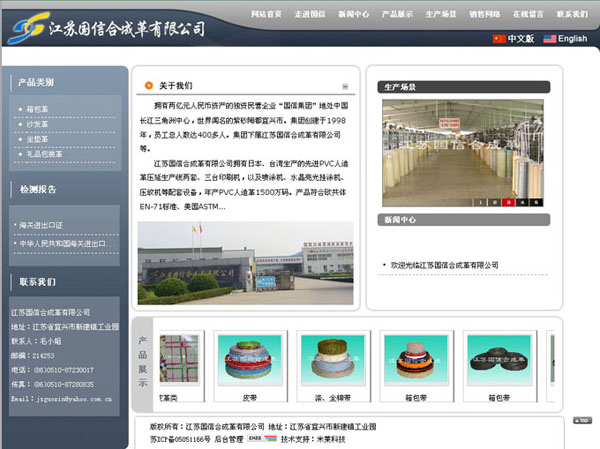Click the US flag icon

549,39
